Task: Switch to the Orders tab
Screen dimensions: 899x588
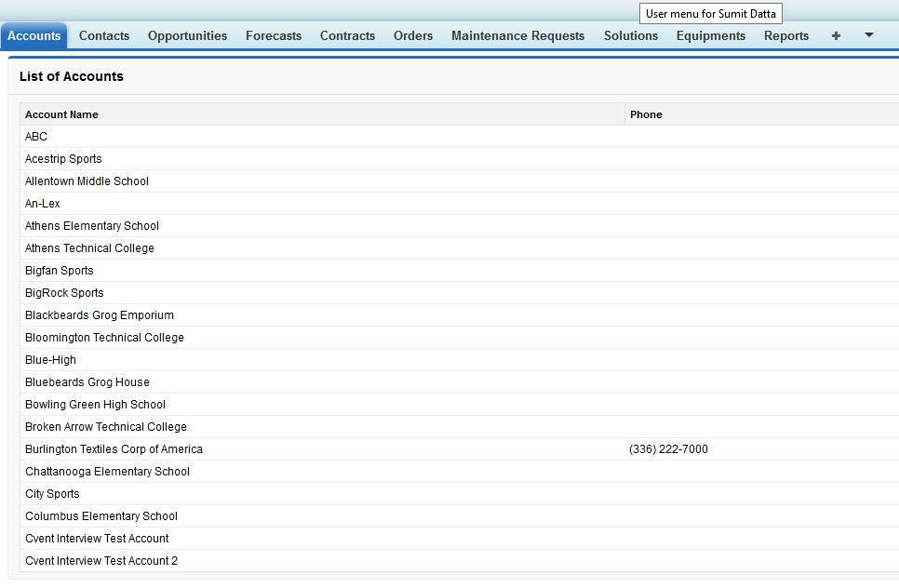Action: click(413, 35)
